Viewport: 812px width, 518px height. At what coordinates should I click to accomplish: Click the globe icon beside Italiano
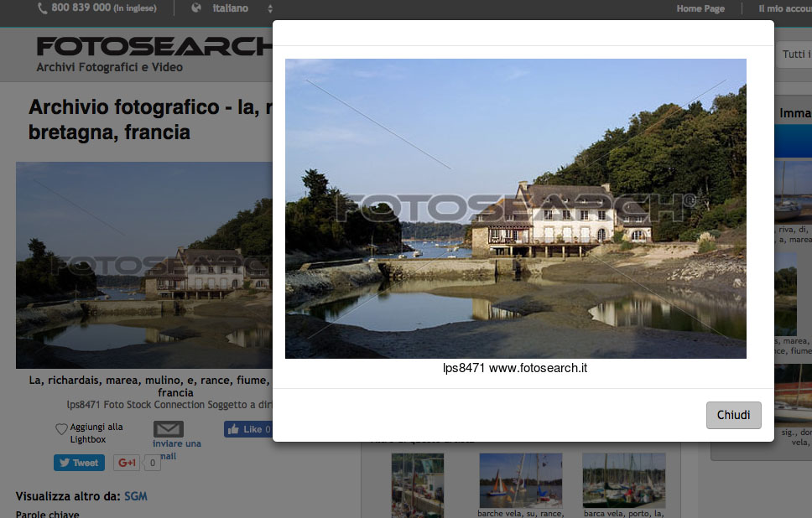196,8
